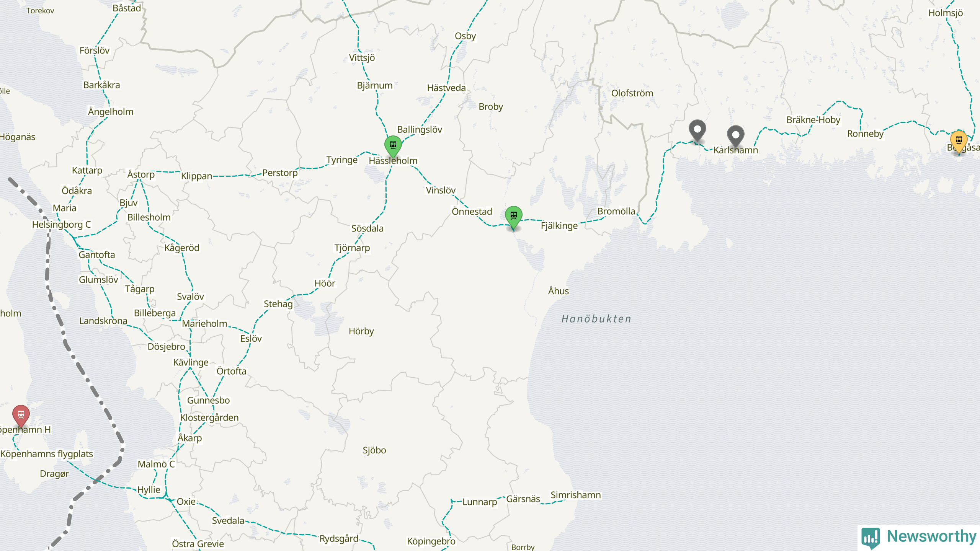Click the Lunnarp label
The image size is (980, 551).
click(480, 502)
